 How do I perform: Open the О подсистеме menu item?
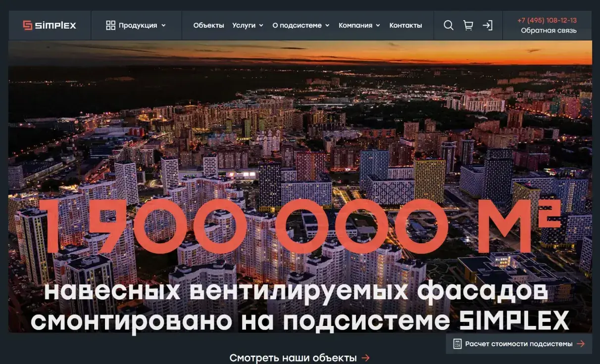click(x=297, y=25)
